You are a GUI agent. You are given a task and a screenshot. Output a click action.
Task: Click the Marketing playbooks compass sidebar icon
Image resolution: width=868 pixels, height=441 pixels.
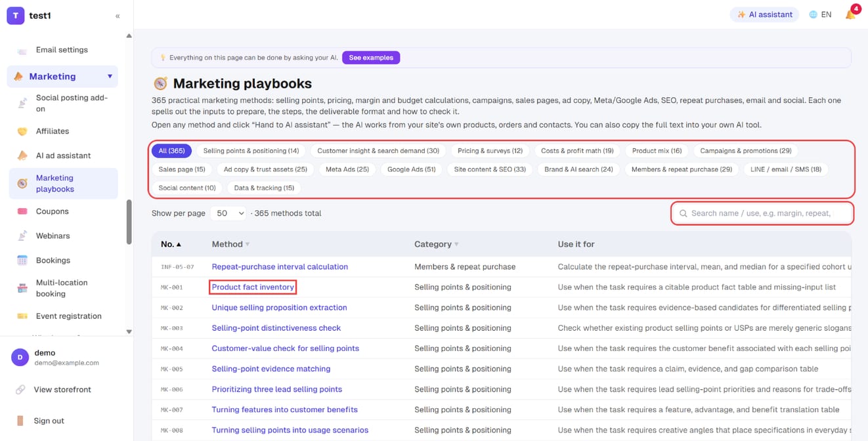point(22,184)
